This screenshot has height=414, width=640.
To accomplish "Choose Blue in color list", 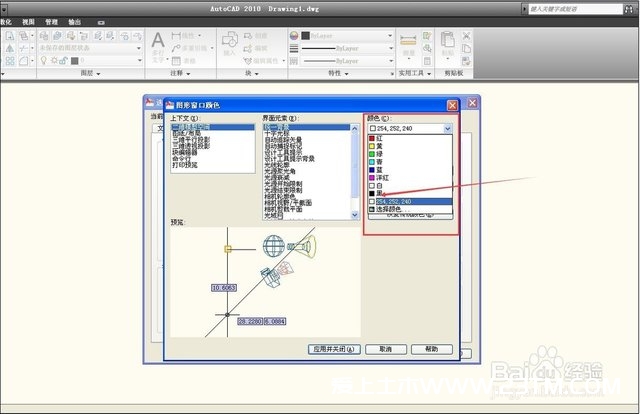I will click(410, 170).
